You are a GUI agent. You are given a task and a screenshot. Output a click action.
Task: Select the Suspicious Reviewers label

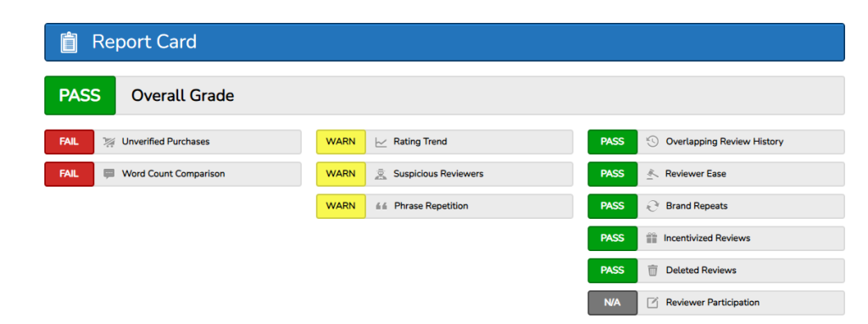438,174
